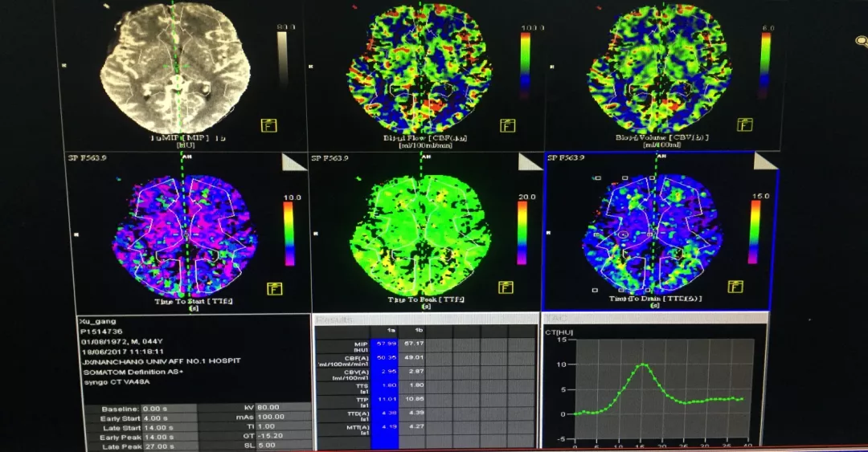The height and width of the screenshot is (452, 868).
Task: Click corner triangle of Time To Peak panel
Action: tap(530, 161)
